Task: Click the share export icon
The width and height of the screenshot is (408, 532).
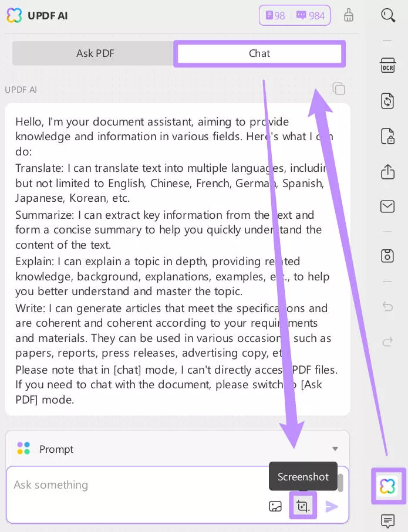Action: point(387,171)
